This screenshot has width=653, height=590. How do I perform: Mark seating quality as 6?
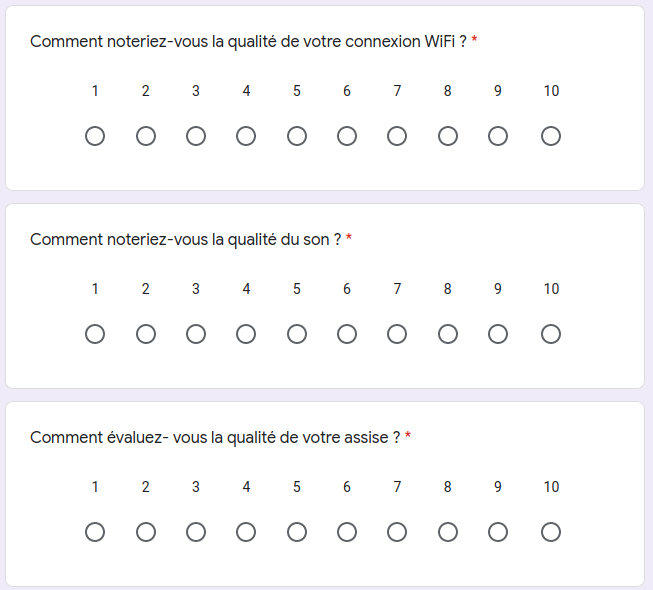tap(347, 532)
